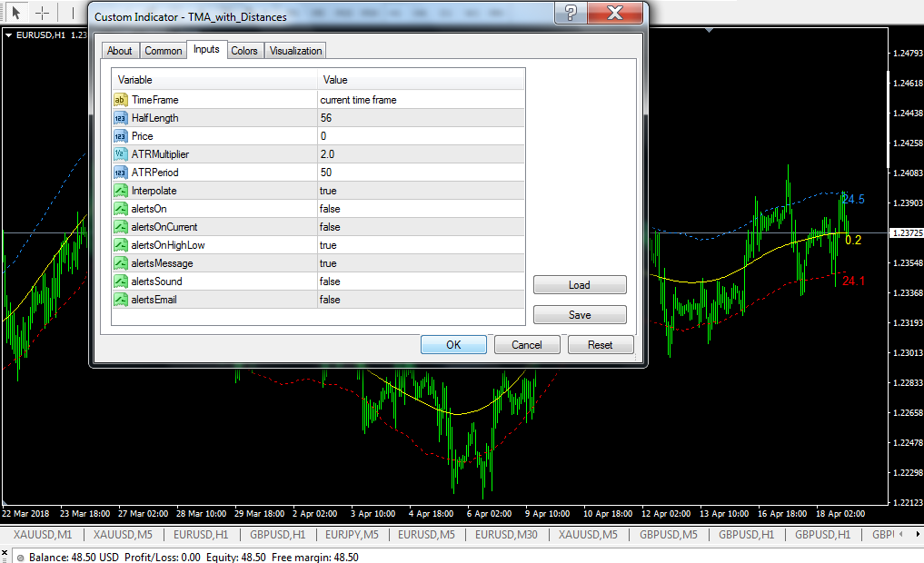
Task: Click the dialog help question mark button
Action: (571, 13)
